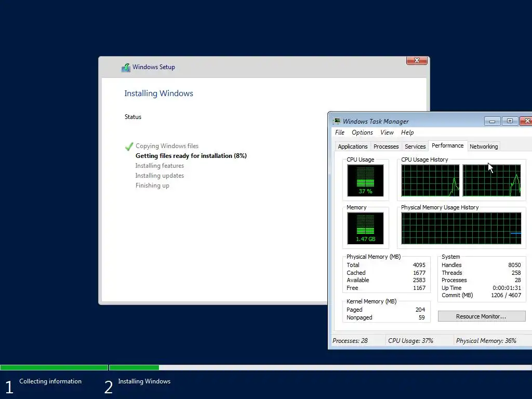Click the Handles value 8050
This screenshot has height=399, width=532.
514,265
